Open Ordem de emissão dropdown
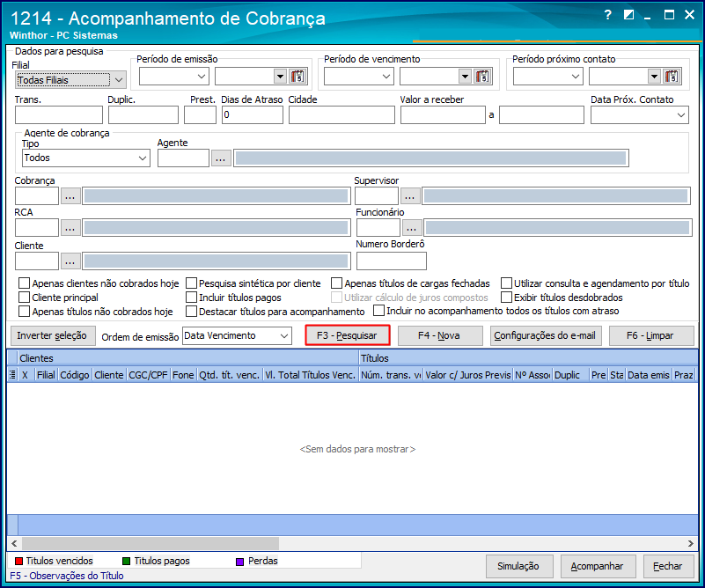705x588 pixels. point(237,335)
